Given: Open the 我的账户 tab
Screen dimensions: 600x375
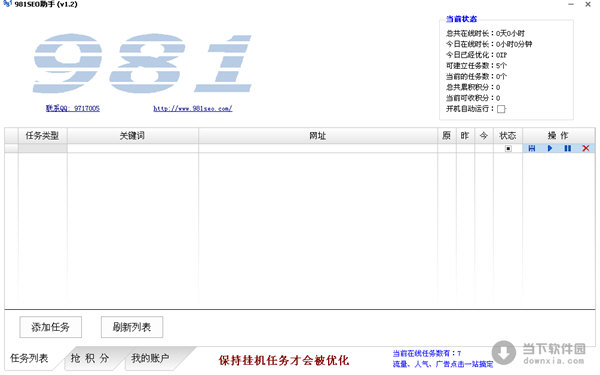Looking at the screenshot, I should [x=150, y=358].
